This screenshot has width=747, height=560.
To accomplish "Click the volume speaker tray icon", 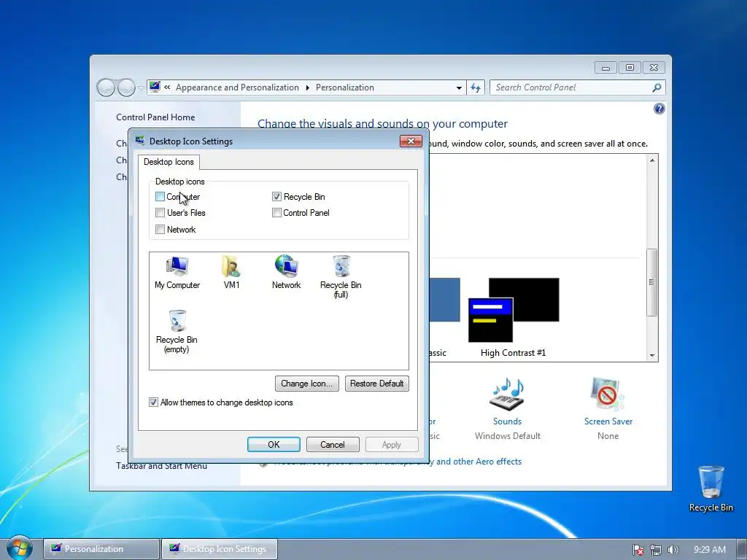I will pyautogui.click(x=673, y=550).
